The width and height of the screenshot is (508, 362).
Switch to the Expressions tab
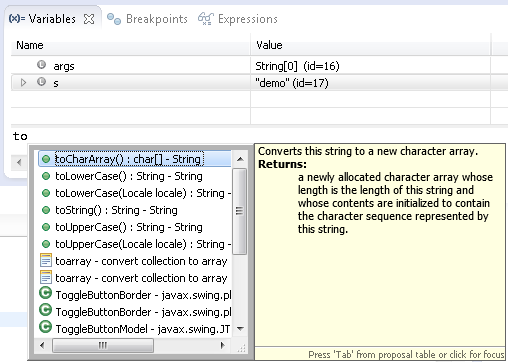coord(238,19)
